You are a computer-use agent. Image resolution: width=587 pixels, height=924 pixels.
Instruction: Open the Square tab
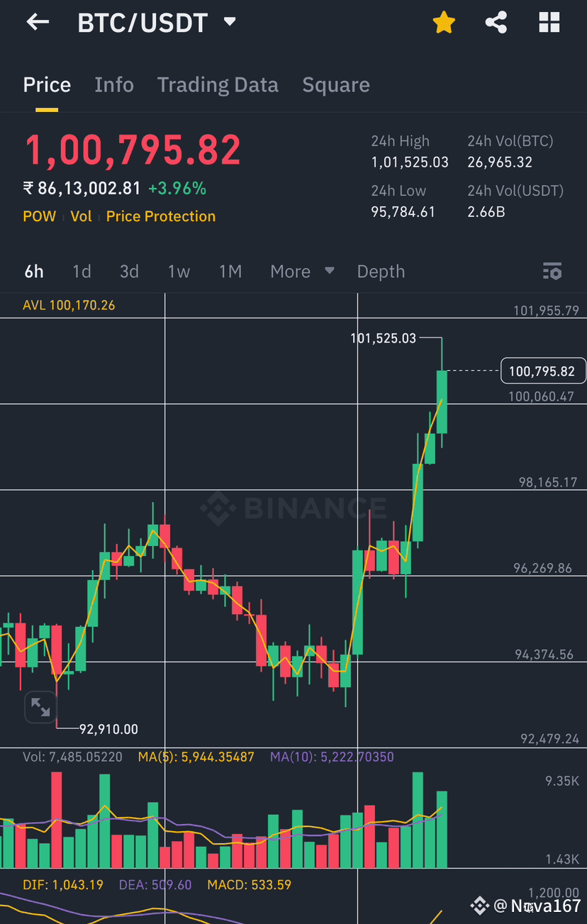pos(336,85)
